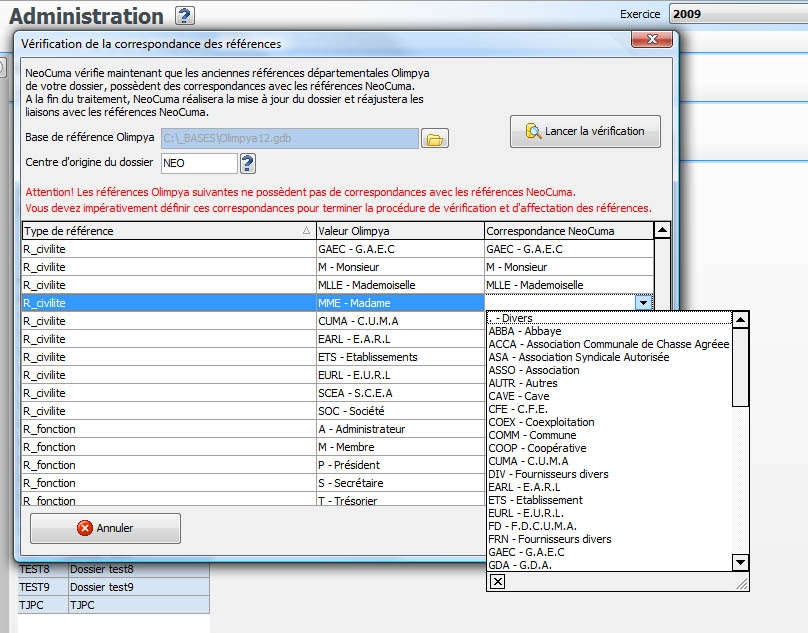
Task: Choose '. - Divers' in the dropdown list
Action: (609, 318)
